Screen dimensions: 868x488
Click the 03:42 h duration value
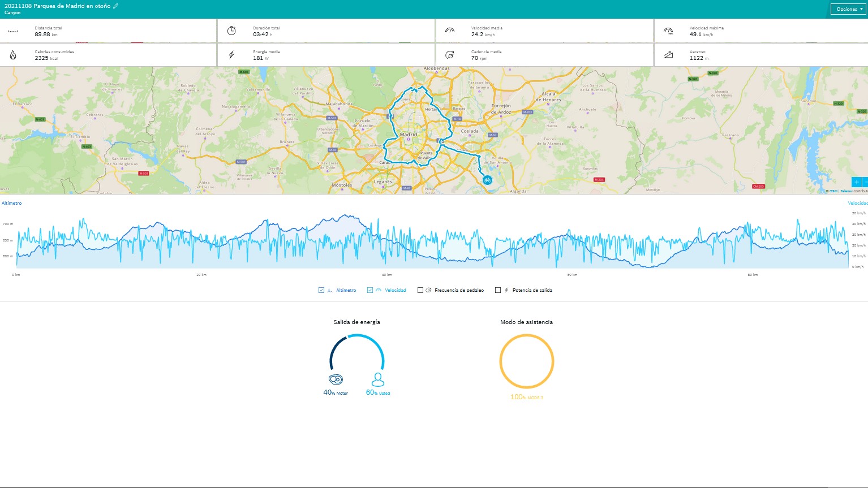tap(263, 34)
